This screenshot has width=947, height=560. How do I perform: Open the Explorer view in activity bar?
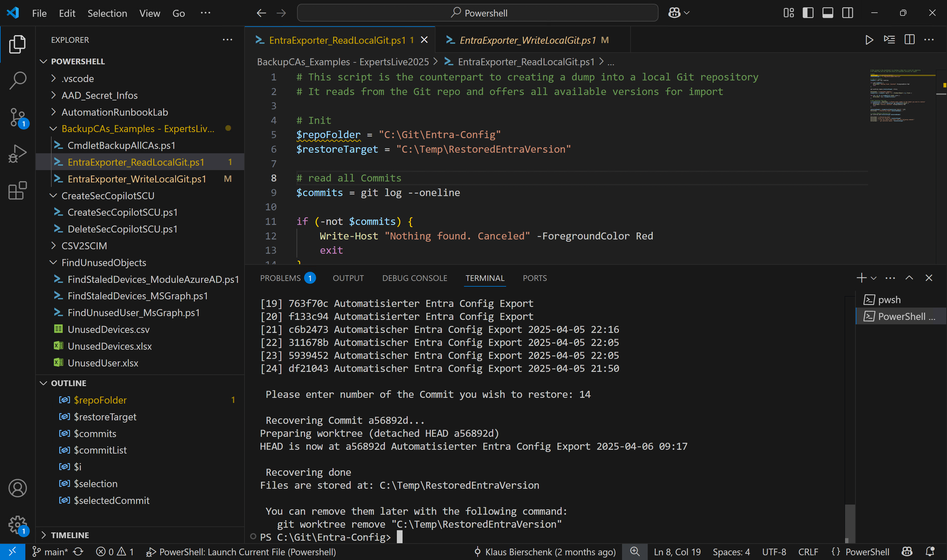17,44
